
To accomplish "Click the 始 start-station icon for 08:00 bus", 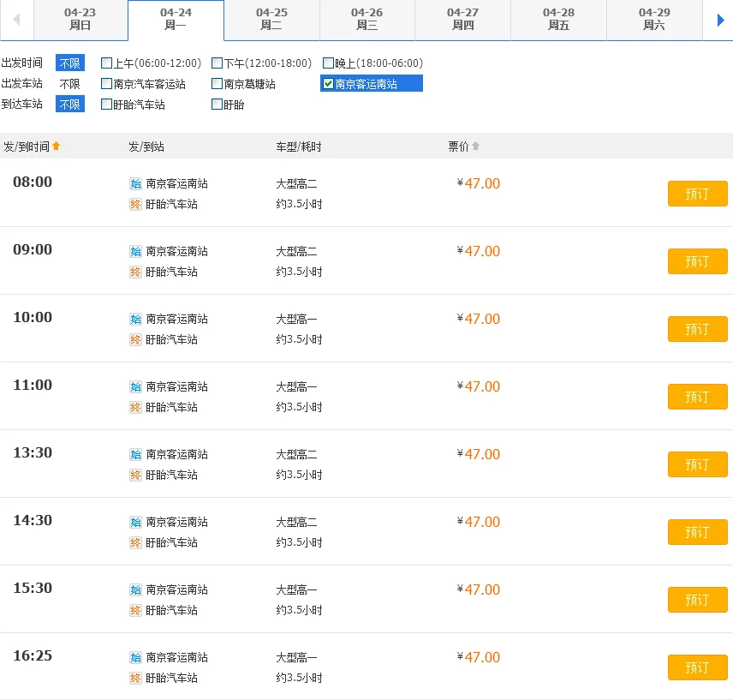I will coord(135,183).
